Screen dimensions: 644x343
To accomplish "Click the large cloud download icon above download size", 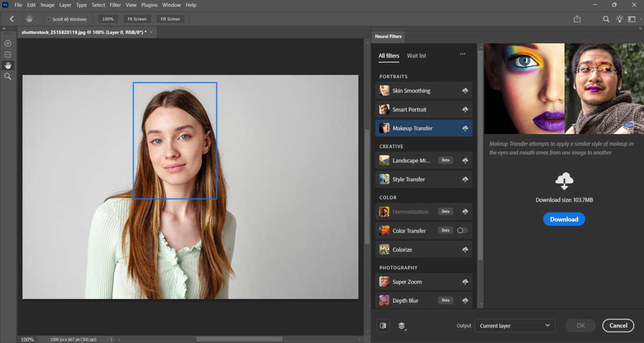I will pyautogui.click(x=564, y=181).
